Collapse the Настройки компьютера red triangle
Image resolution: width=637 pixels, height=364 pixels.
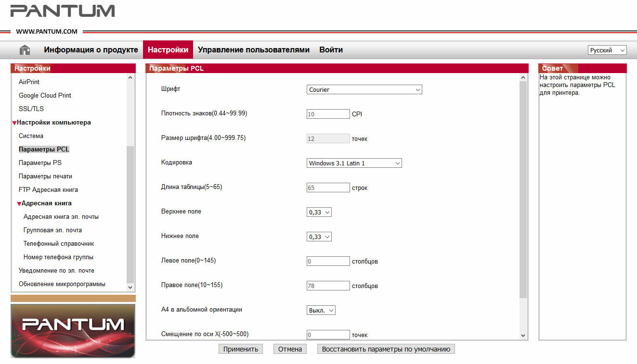[x=14, y=123]
